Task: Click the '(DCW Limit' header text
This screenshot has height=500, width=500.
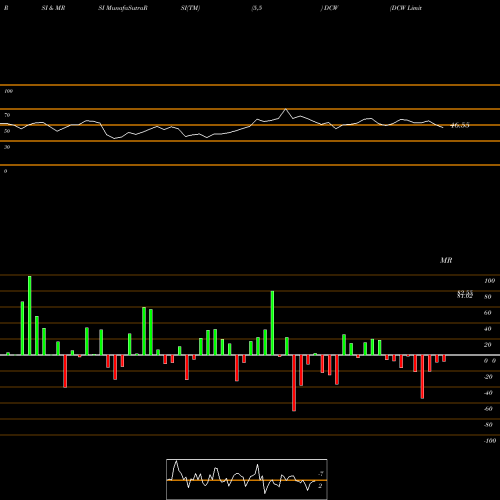Action: pyautogui.click(x=406, y=8)
